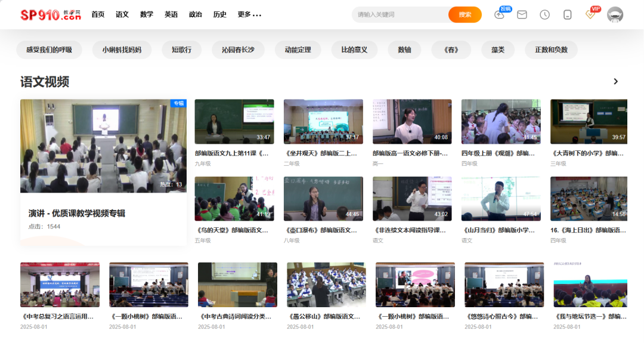Play the 《海上日出》 14:56 thumbnail

click(x=589, y=199)
